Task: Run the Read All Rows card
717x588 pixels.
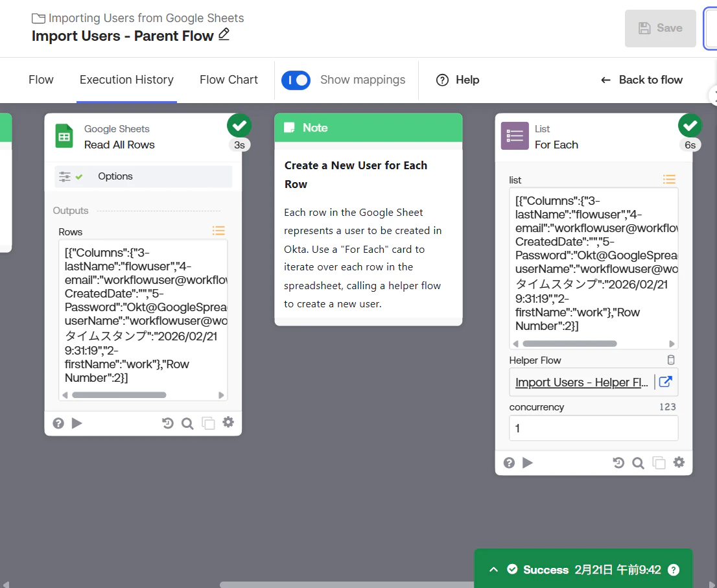Action: [x=76, y=423]
